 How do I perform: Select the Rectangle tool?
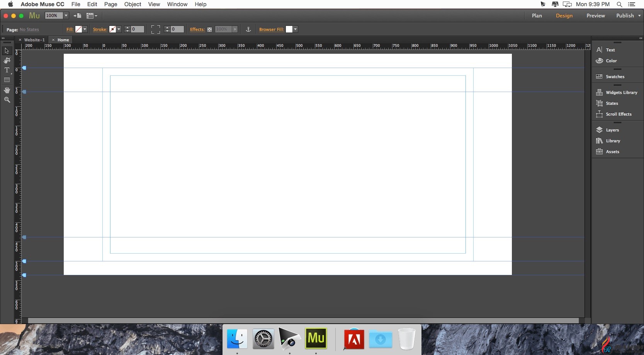pos(7,80)
